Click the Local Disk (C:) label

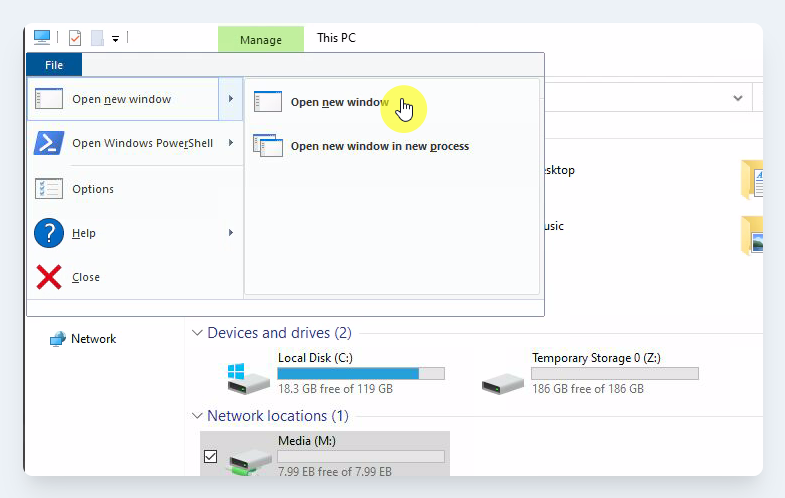click(x=315, y=358)
